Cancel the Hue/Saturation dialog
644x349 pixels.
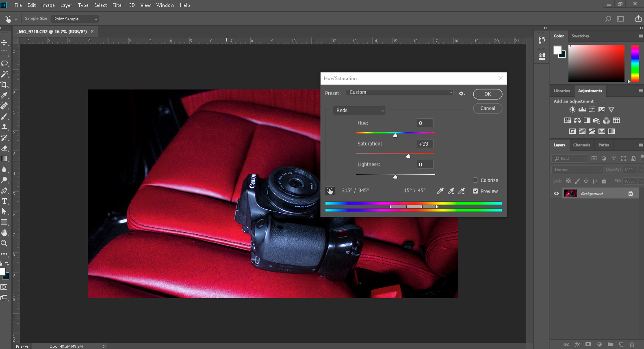pyautogui.click(x=488, y=108)
